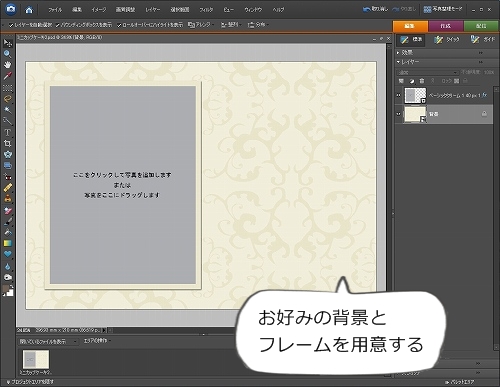Select the Clone Stamp tool
500x387 pixels.
coord(7,199)
